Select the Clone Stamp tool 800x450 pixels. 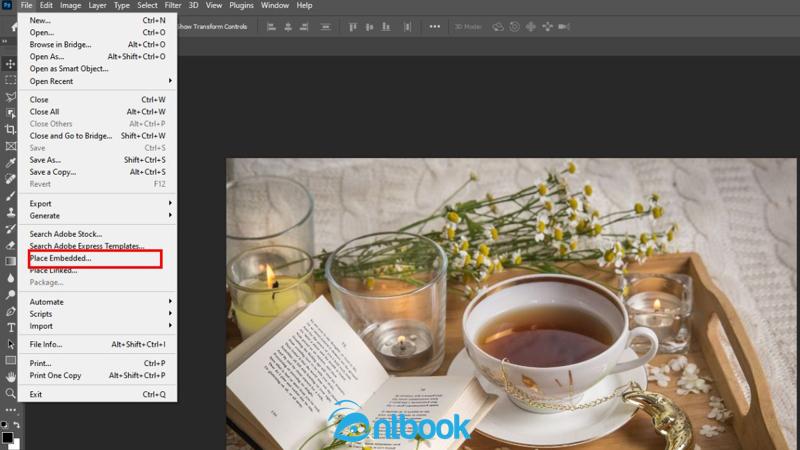[x=10, y=212]
